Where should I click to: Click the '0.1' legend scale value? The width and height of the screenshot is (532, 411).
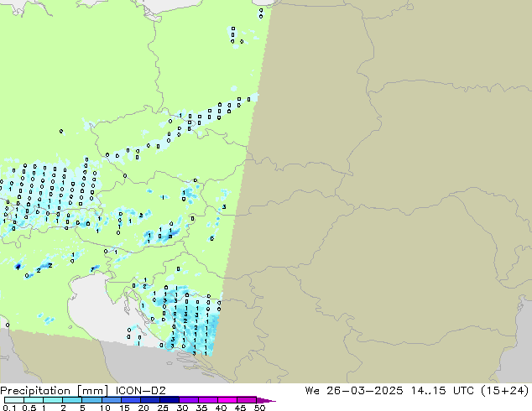pos(8,408)
